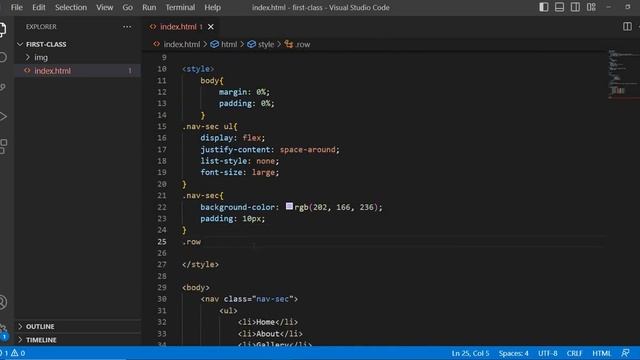This screenshot has height=360, width=640.
Task: Change the UTF-8 encoding in status bar
Action: [547, 353]
